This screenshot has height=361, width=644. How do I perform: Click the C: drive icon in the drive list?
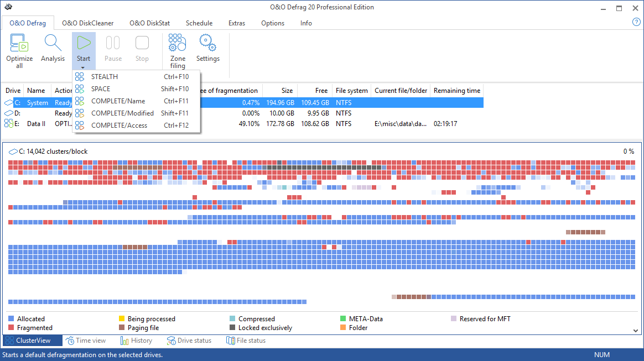point(9,103)
